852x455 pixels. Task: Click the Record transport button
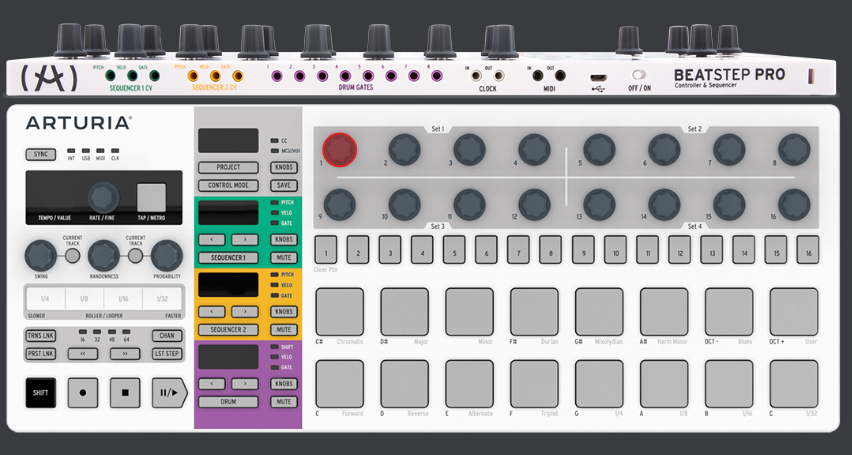click(x=83, y=393)
